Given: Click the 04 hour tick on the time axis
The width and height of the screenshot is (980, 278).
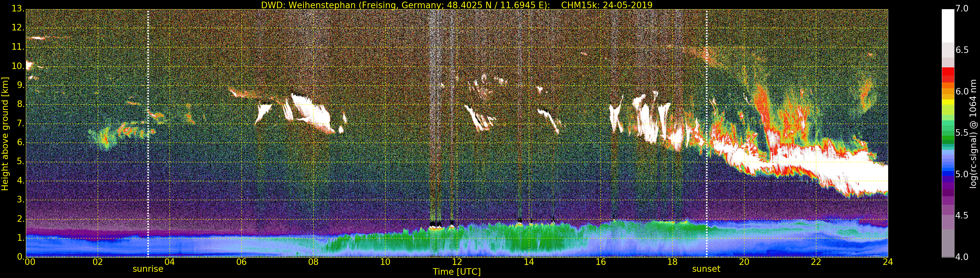Looking at the screenshot, I should click(170, 262).
